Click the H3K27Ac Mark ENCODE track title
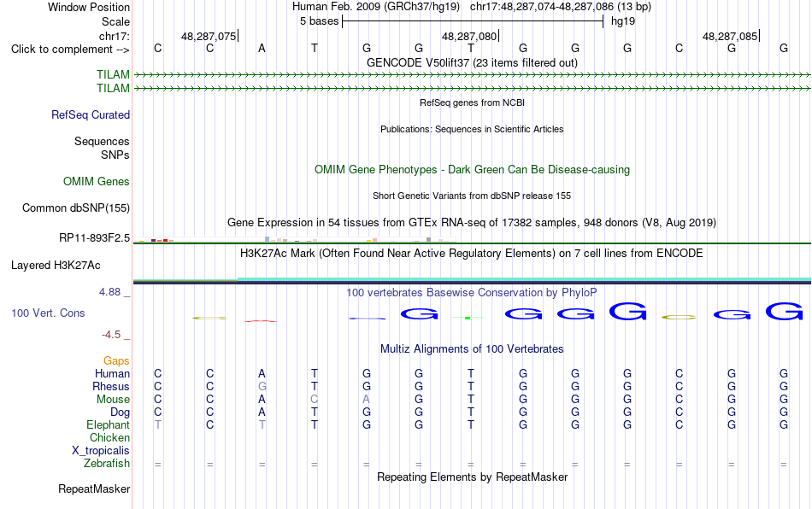812x509 pixels. click(472, 253)
